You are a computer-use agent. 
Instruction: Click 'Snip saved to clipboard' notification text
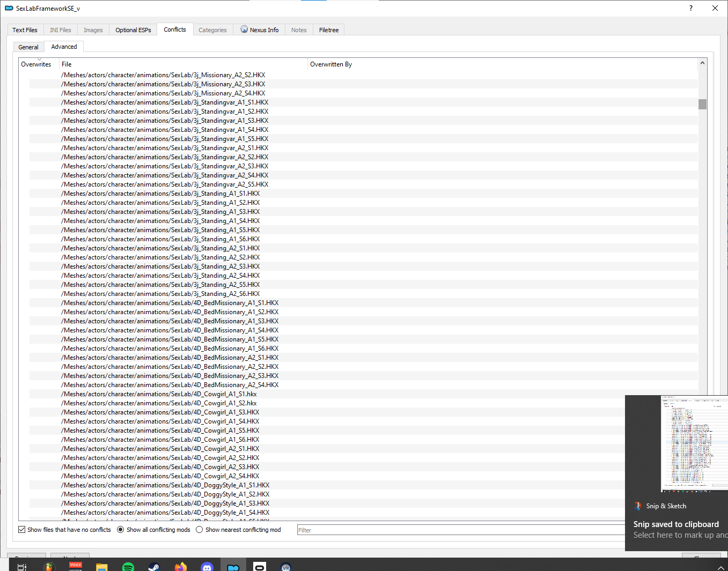(676, 524)
